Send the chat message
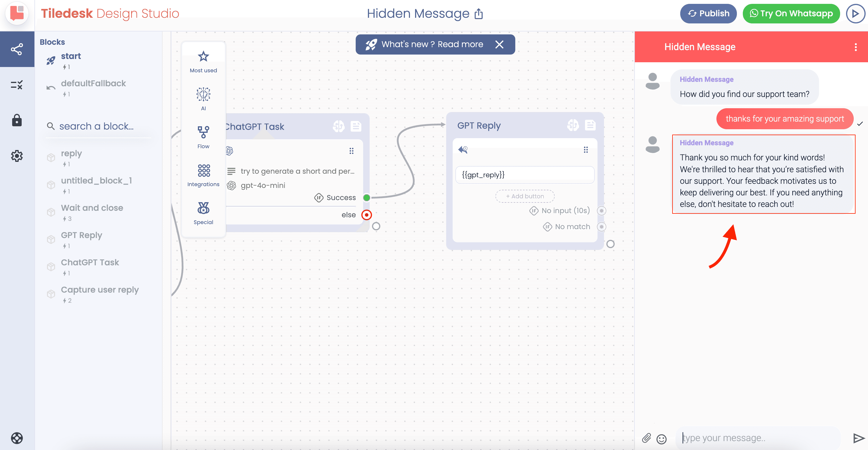Viewport: 868px width, 450px height. tap(858, 438)
